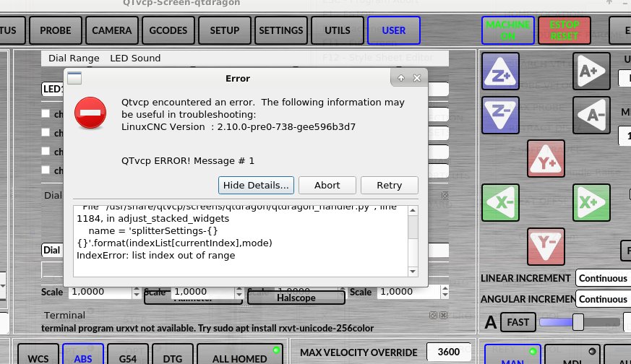Toggle the FAST angular jog button
The image size is (631, 364).
pyautogui.click(x=518, y=322)
